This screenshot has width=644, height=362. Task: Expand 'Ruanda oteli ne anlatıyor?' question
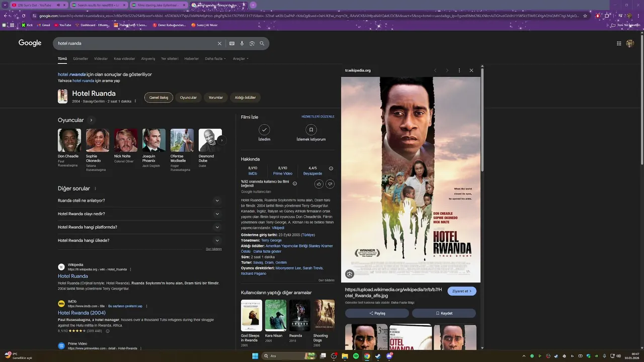click(x=139, y=201)
